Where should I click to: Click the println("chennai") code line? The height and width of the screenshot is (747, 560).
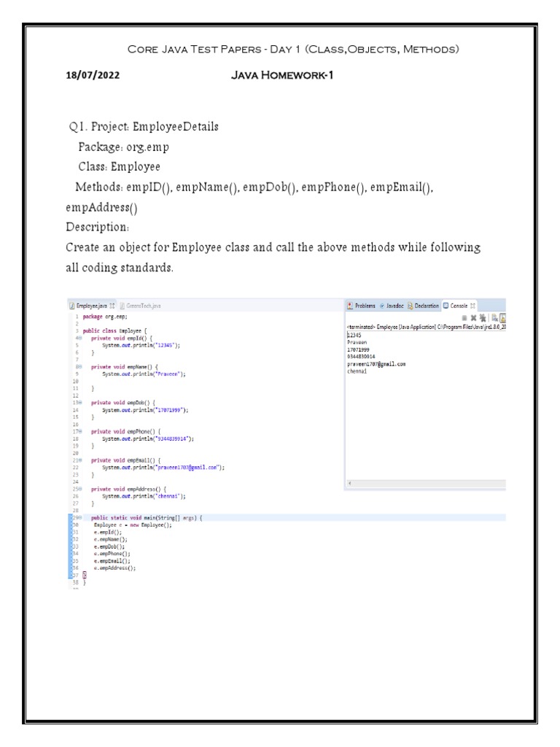pos(144,496)
